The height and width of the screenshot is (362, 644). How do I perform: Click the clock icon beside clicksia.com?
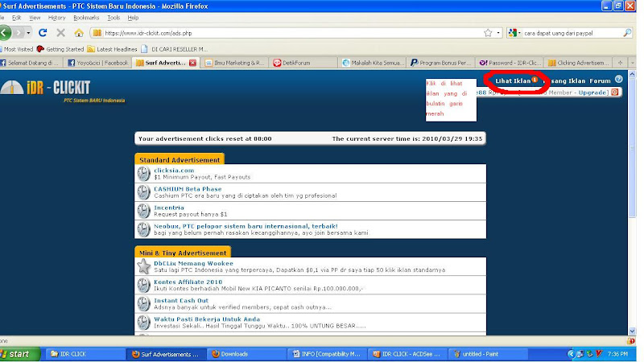144,174
